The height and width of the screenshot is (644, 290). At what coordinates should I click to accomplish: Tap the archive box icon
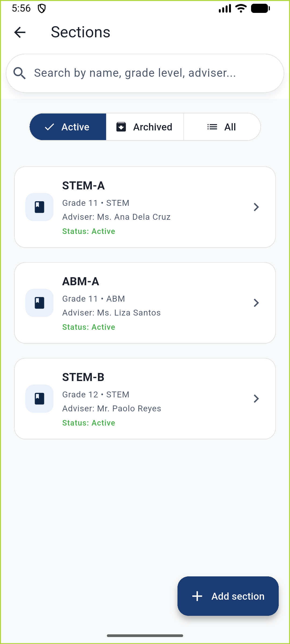pyautogui.click(x=121, y=127)
